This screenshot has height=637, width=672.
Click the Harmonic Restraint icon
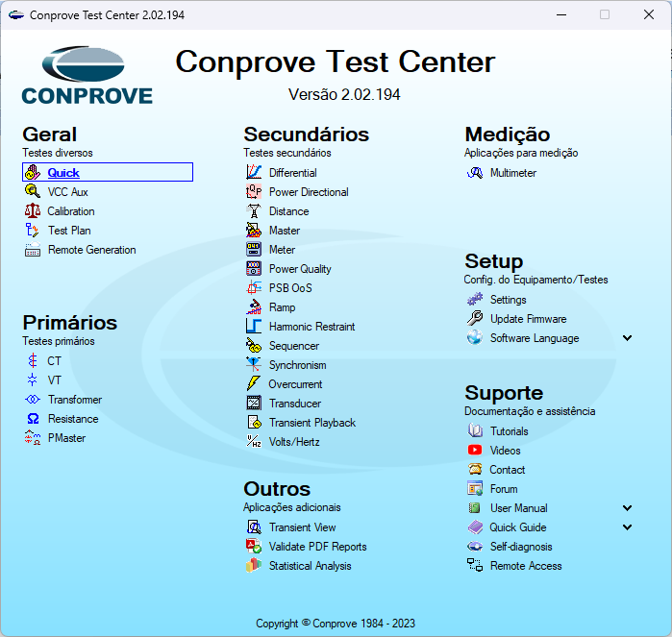254,327
